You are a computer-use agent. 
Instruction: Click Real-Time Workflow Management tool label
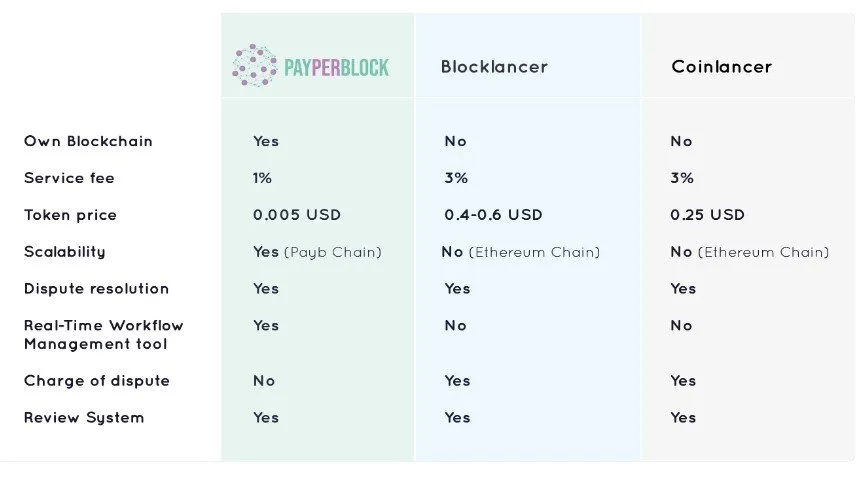coord(103,335)
